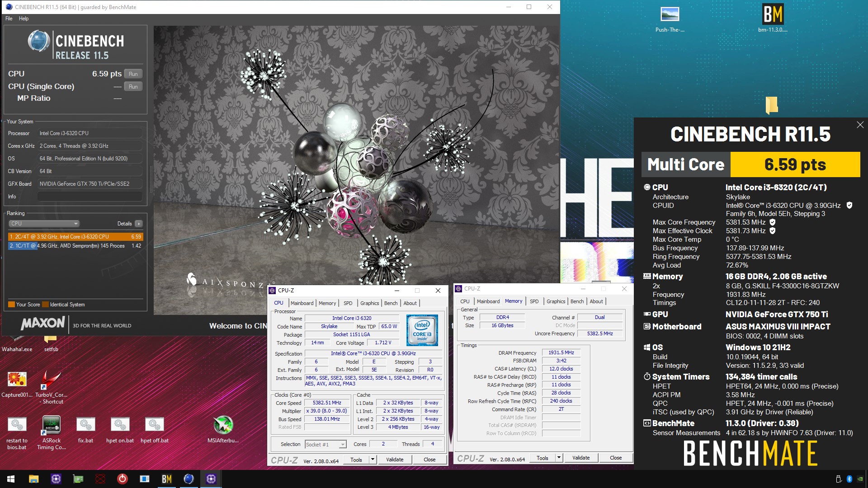
Task: Click the red atom-pattern taskbar icon
Action: [100, 479]
